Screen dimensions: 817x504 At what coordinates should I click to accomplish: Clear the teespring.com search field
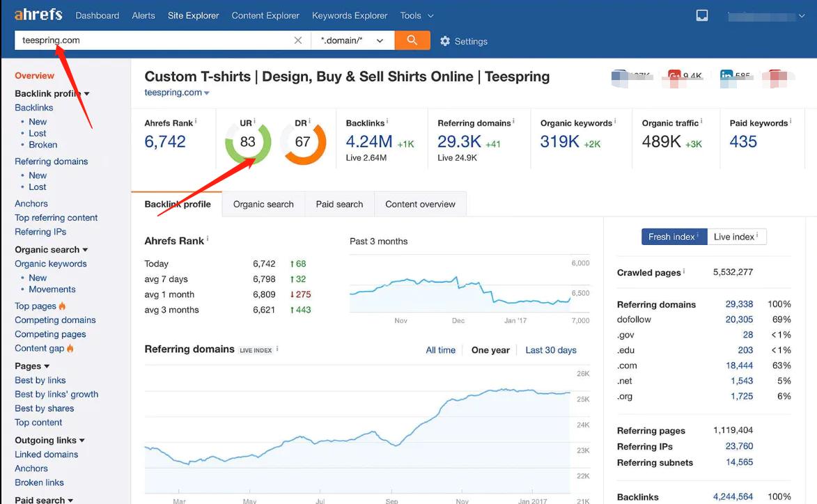[298, 40]
